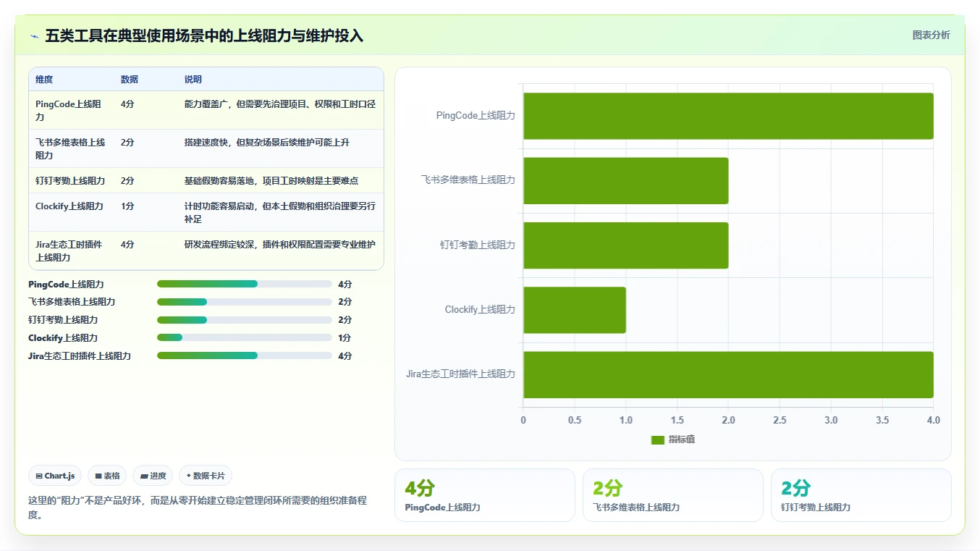Viewport: 980px width, 551px height.
Task: Click the Jira生态工时插件上线阻力 progress bar
Action: click(244, 356)
